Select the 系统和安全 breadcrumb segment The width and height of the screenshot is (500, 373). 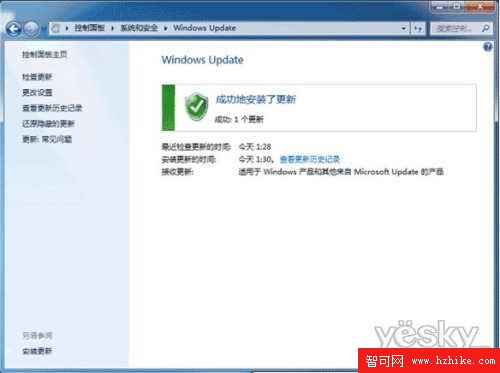click(139, 28)
